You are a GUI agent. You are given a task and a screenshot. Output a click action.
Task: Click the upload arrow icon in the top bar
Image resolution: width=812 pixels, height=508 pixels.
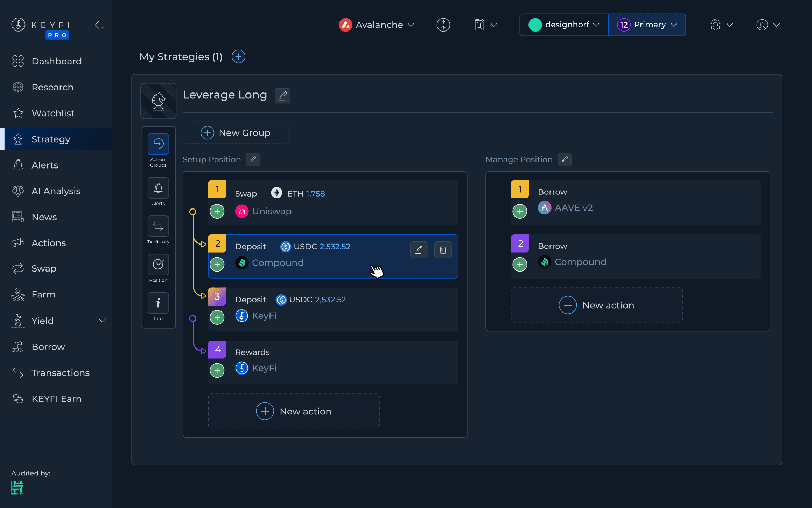pyautogui.click(x=443, y=25)
